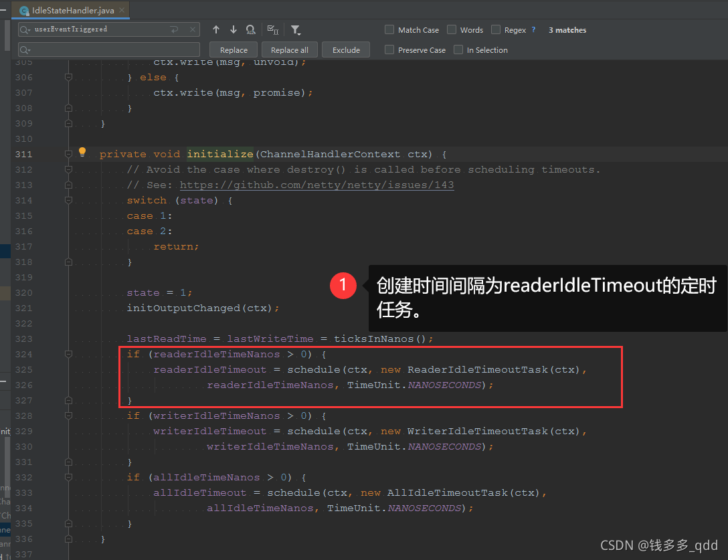Click line number 325 in gutter

click(x=23, y=369)
